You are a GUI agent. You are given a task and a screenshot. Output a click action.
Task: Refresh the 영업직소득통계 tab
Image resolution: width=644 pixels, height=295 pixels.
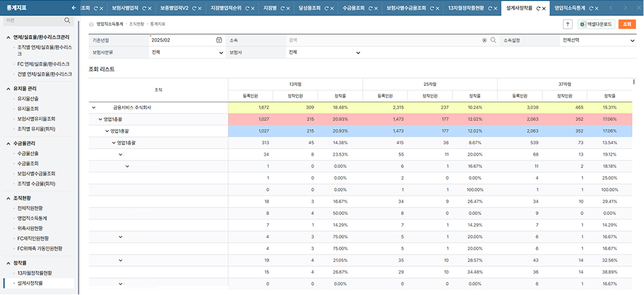point(589,8)
